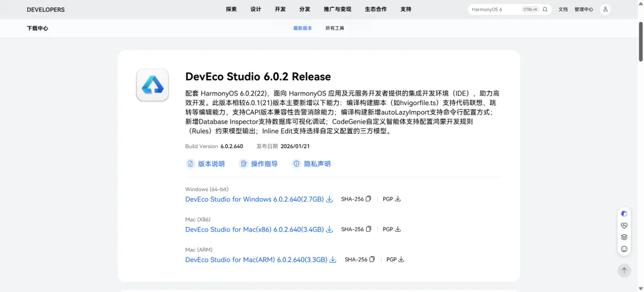Image resolution: width=644 pixels, height=292 pixels.
Task: Click the Build Version label
Action: (202, 146)
